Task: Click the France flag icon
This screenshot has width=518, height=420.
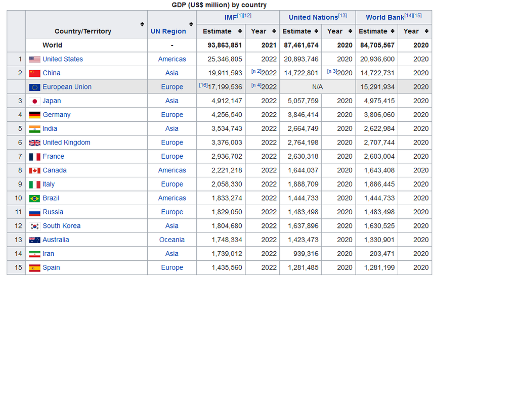Action: click(35, 157)
